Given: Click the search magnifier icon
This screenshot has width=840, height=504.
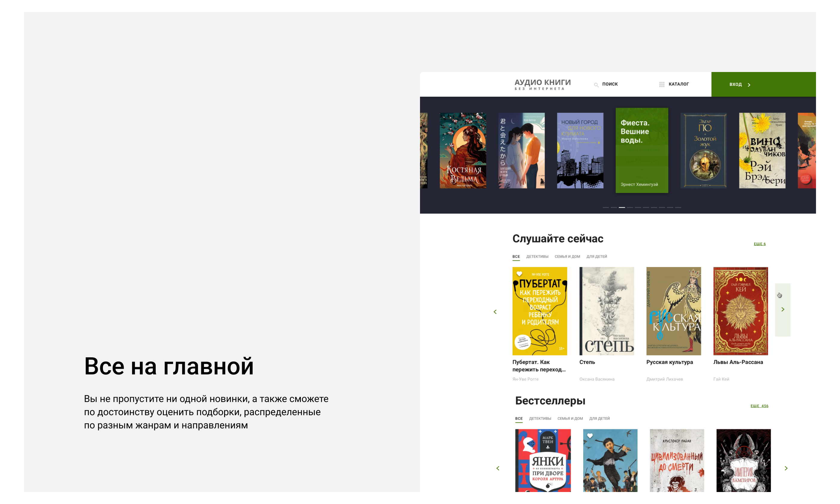Looking at the screenshot, I should coord(596,85).
